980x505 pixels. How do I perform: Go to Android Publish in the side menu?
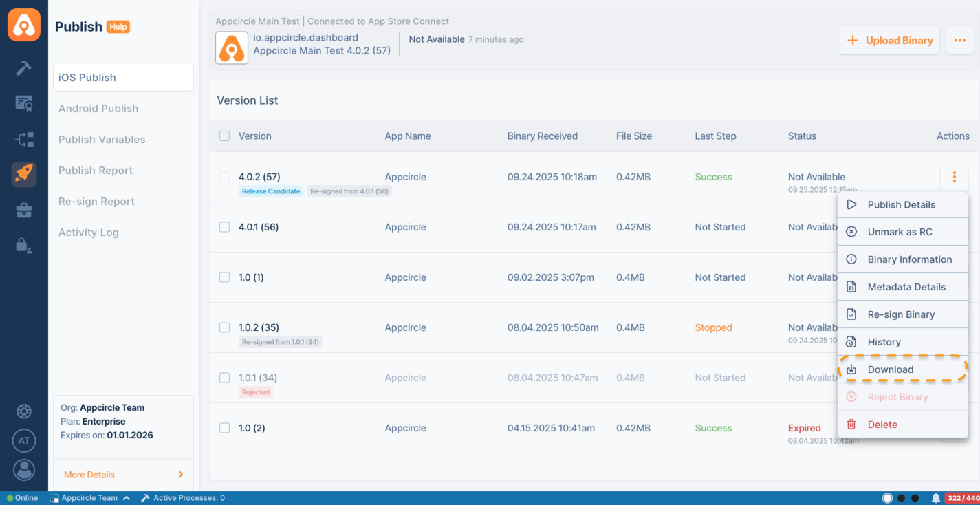(x=98, y=109)
